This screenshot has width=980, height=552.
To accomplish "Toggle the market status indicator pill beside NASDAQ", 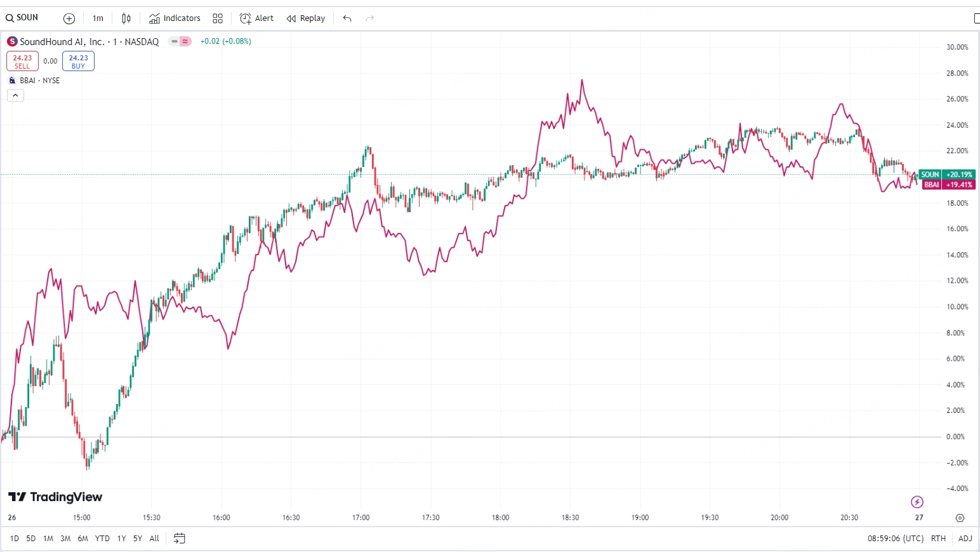I will tap(180, 41).
